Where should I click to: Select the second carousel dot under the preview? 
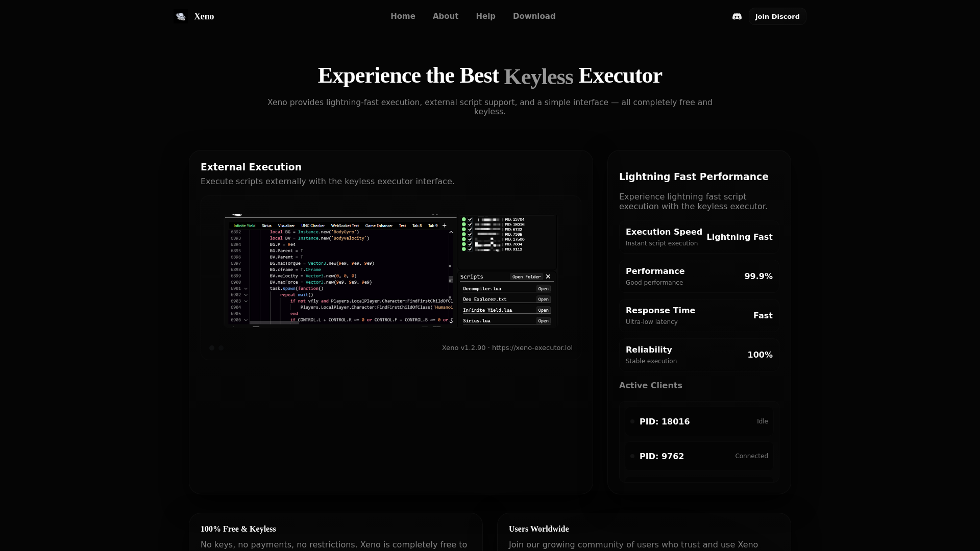[x=221, y=348]
